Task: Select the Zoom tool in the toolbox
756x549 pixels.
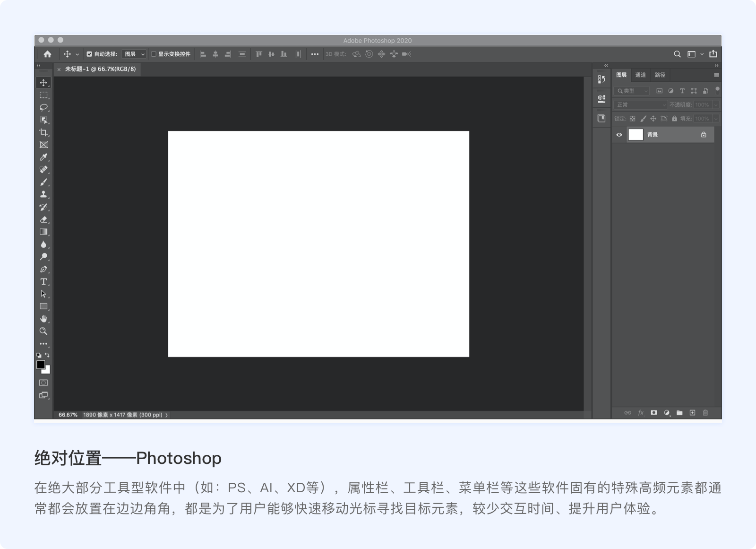Action: 43,331
